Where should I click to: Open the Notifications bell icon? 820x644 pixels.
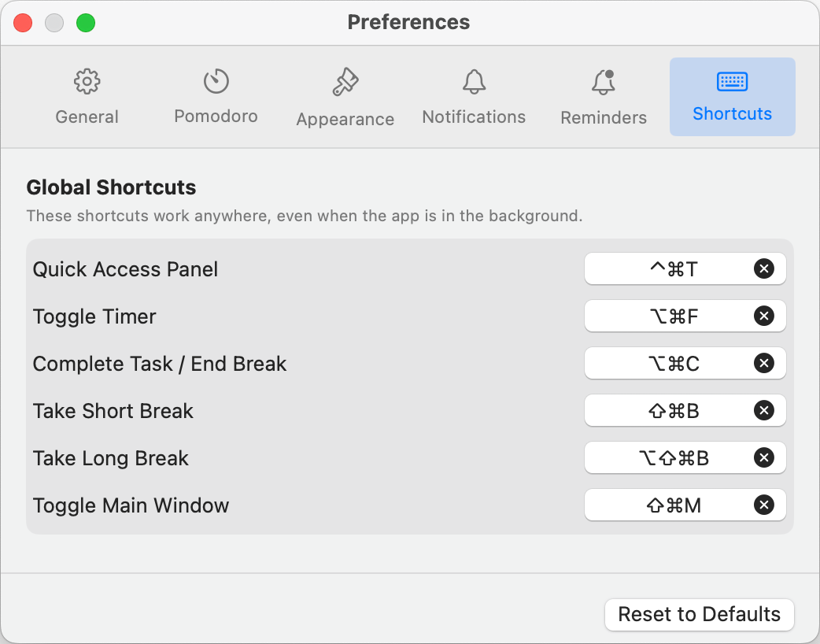474,81
